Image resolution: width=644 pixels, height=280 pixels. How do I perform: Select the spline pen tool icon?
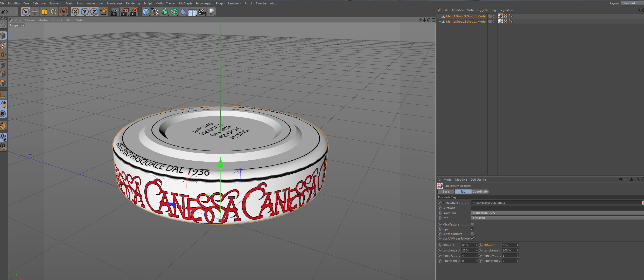(x=155, y=12)
